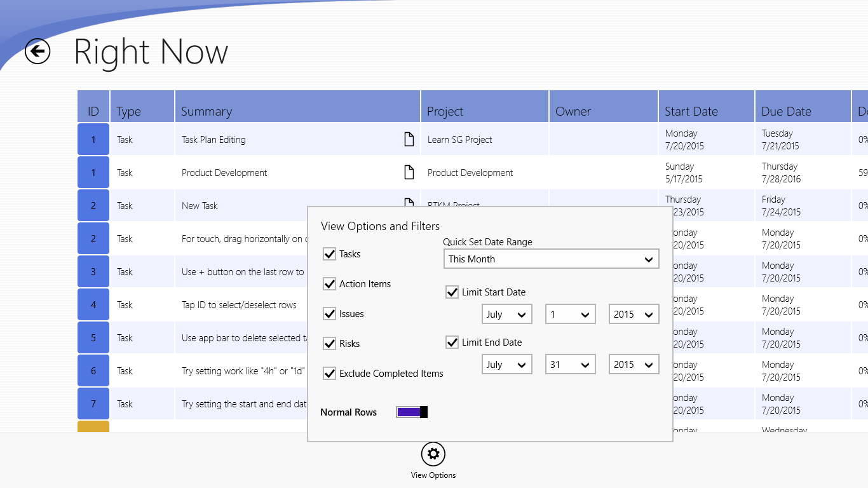Open start date year dropdown
This screenshot has width=868, height=488.
point(634,315)
